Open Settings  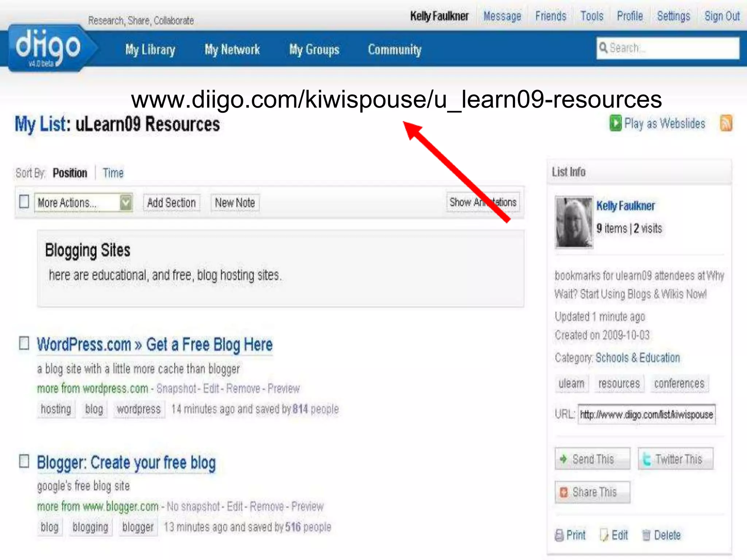click(x=674, y=16)
